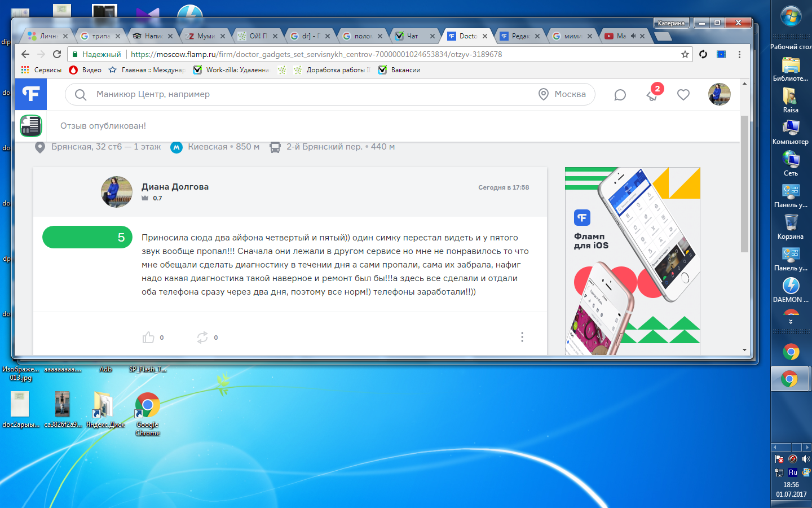This screenshot has height=508, width=812.
Task: Click the Flamp logo in the site header
Action: [x=31, y=94]
